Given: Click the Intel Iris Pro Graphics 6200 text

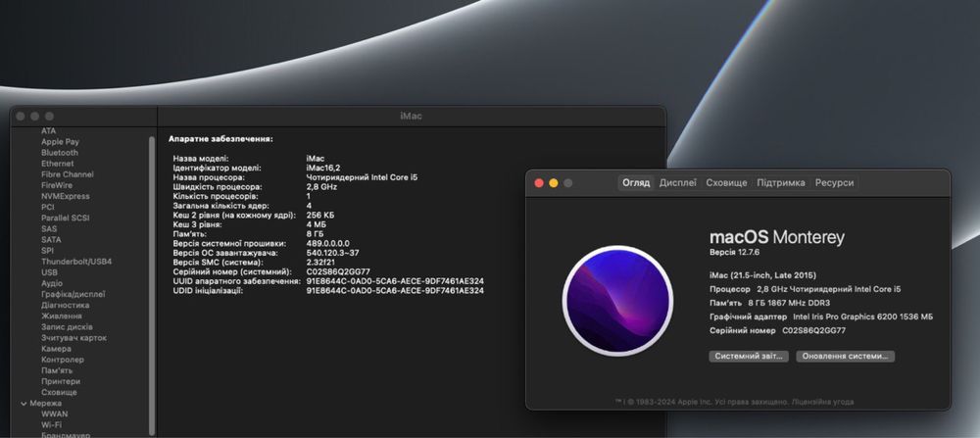Looking at the screenshot, I should click(862, 316).
